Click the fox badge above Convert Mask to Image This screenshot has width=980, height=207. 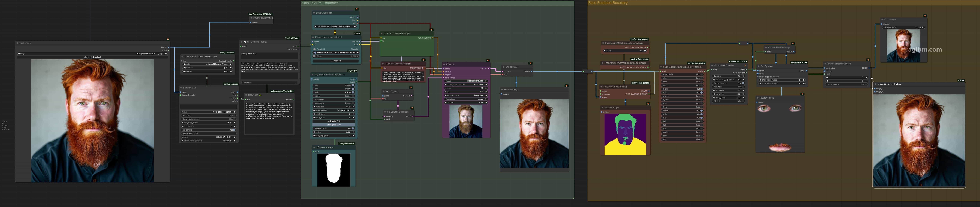[793, 44]
